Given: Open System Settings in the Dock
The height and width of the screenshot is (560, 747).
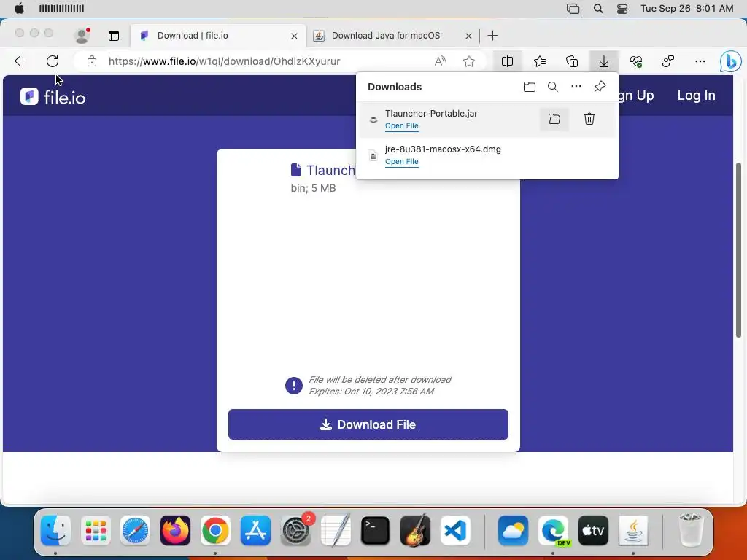Looking at the screenshot, I should tap(295, 531).
